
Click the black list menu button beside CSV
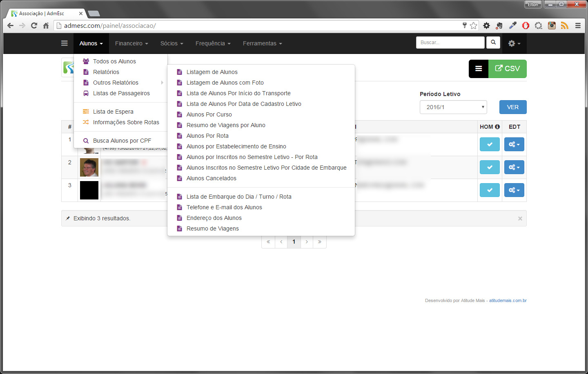pos(479,69)
